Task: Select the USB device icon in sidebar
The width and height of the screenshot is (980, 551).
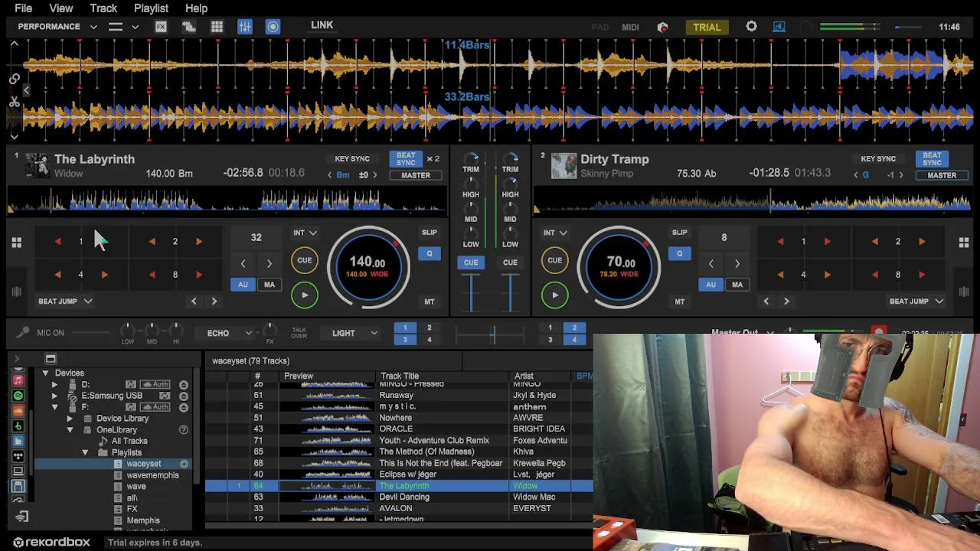Action: [x=18, y=486]
